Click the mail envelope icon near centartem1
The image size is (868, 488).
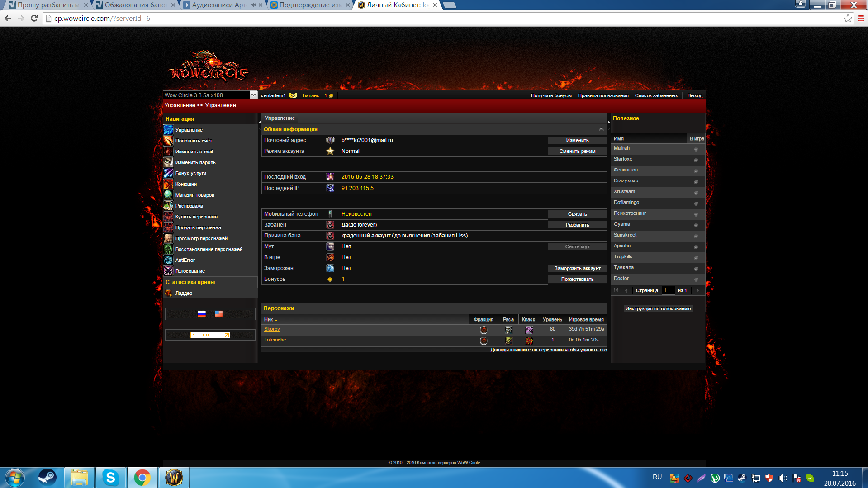tap(293, 95)
